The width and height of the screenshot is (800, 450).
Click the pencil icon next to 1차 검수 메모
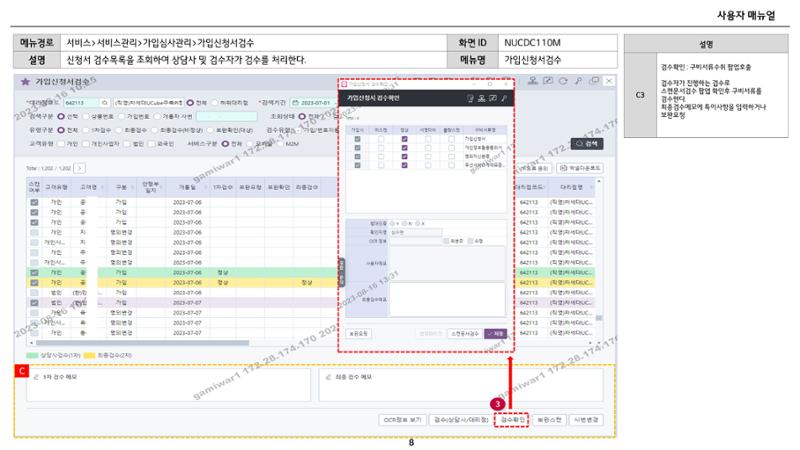[x=36, y=377]
